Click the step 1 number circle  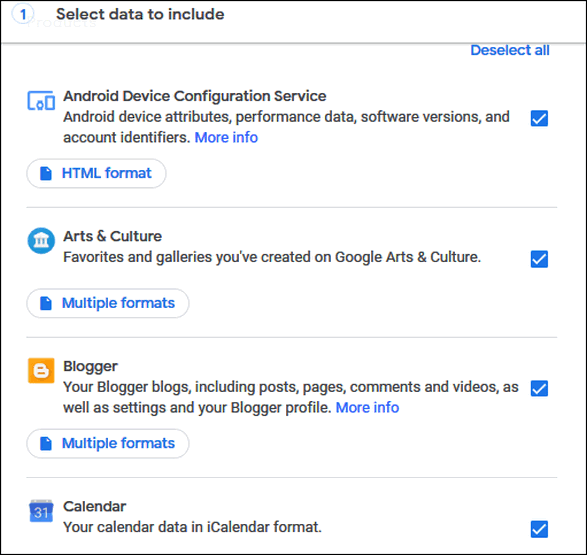pos(23,14)
